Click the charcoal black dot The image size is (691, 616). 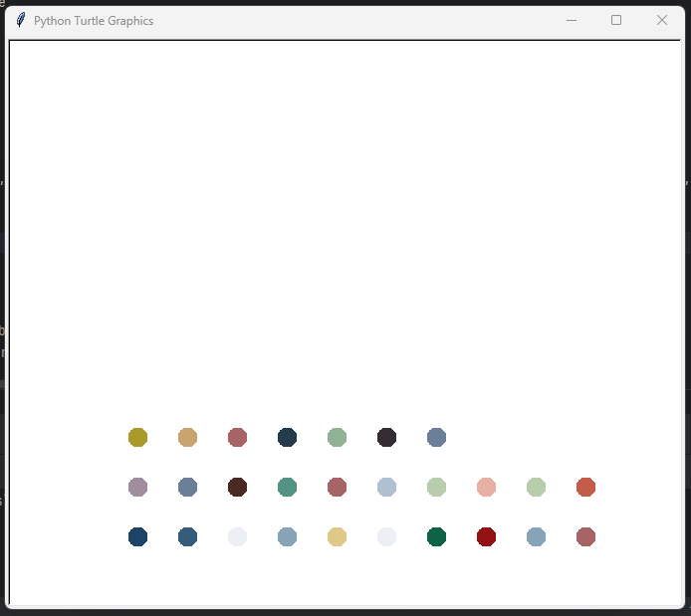pyautogui.click(x=386, y=438)
